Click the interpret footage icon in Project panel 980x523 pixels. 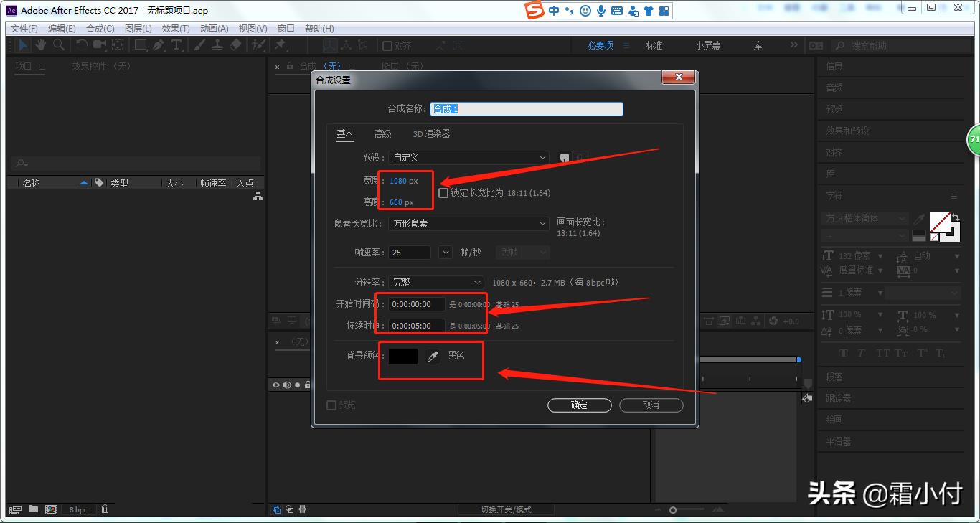coord(16,509)
